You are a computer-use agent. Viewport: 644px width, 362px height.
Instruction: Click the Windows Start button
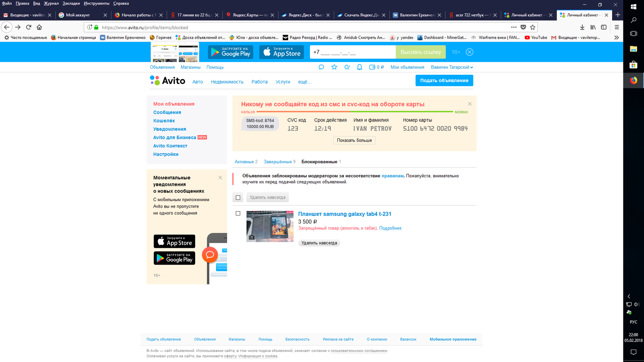point(634,6)
